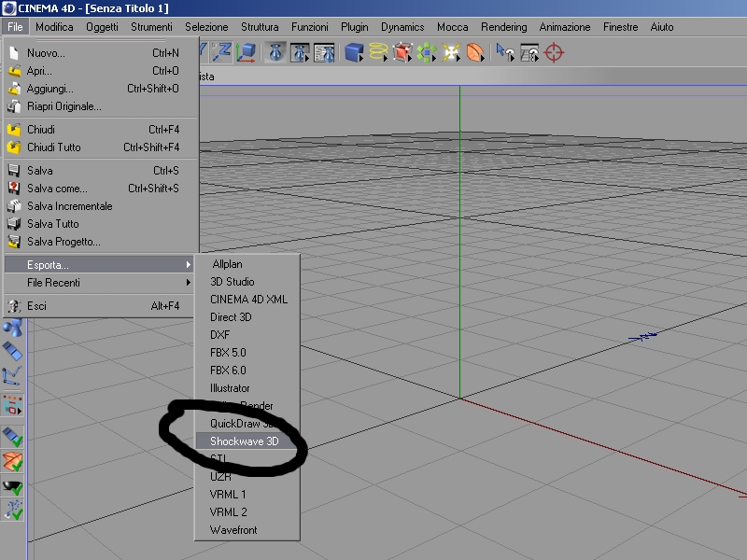Viewport: 747px width, 560px height.
Task: Expand the Esporta submenu arrow
Action: tap(189, 265)
